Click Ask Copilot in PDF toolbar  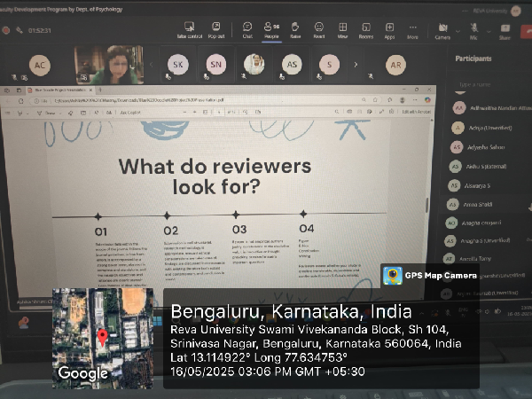click(130, 113)
